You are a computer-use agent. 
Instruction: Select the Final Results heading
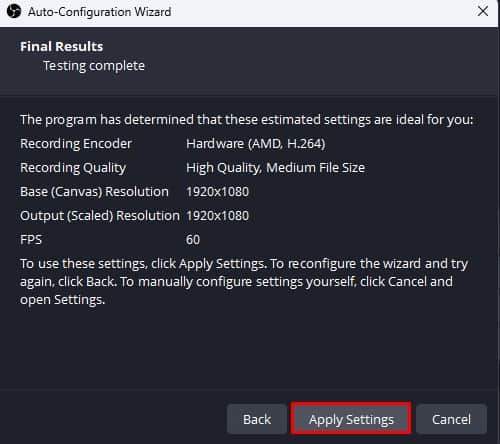point(62,47)
